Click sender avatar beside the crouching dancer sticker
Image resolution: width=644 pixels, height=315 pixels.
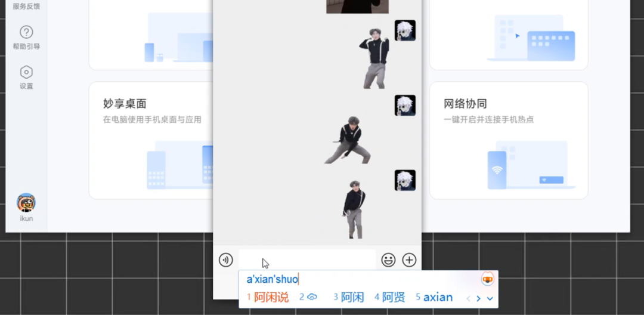tap(405, 106)
